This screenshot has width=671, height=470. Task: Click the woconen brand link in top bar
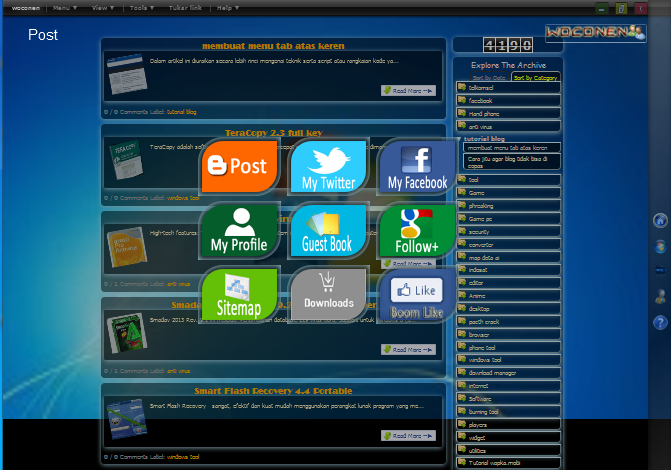pyautogui.click(x=26, y=8)
